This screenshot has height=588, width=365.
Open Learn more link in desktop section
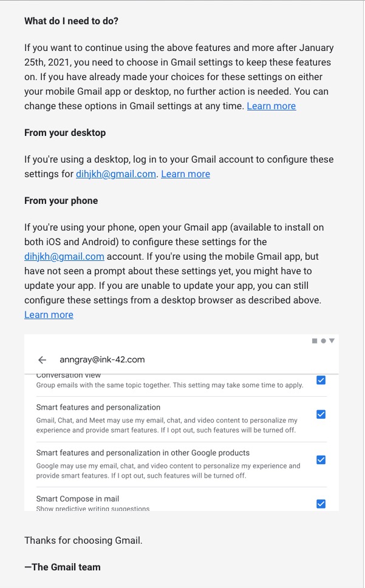[185, 174]
